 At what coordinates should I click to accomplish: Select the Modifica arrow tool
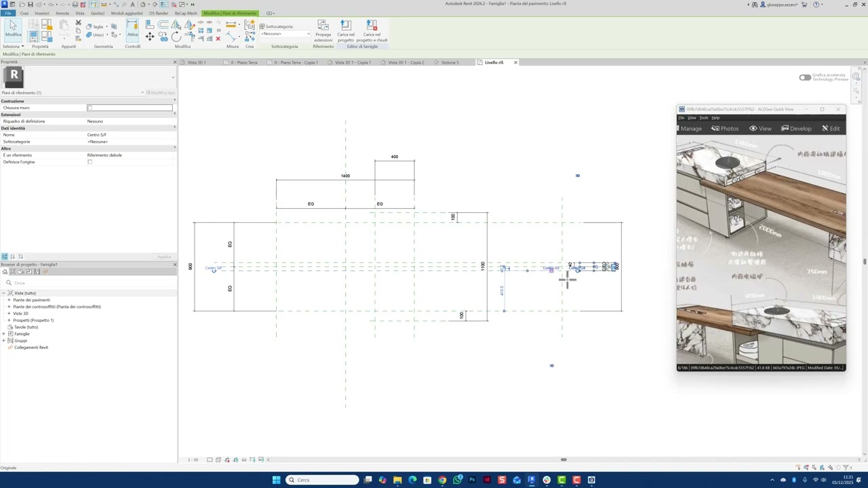[x=13, y=28]
